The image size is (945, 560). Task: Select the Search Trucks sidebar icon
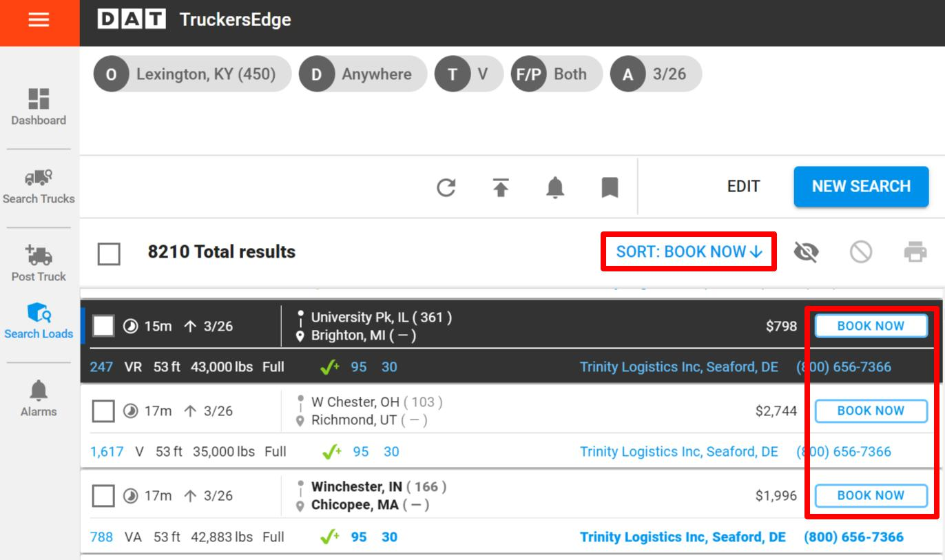[39, 186]
